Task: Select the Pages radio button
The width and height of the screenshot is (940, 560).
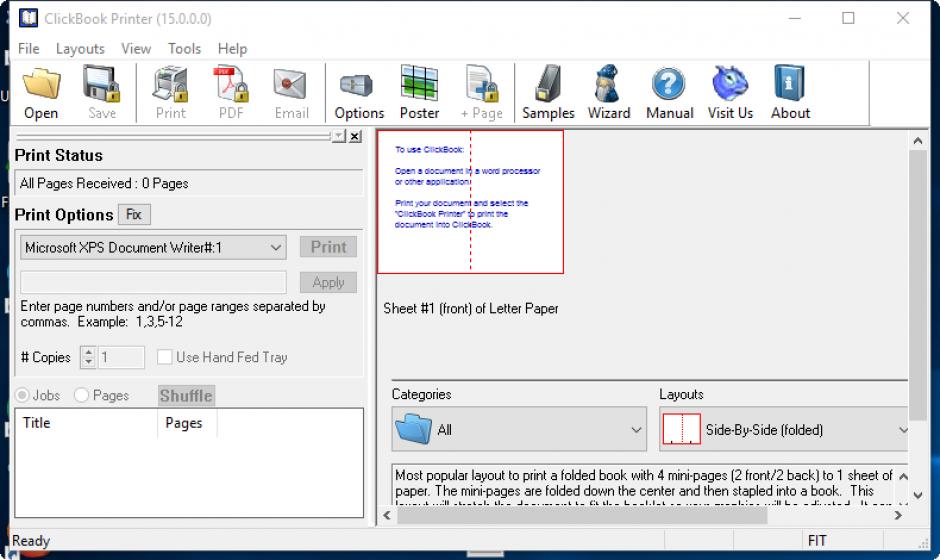Action: [x=82, y=395]
